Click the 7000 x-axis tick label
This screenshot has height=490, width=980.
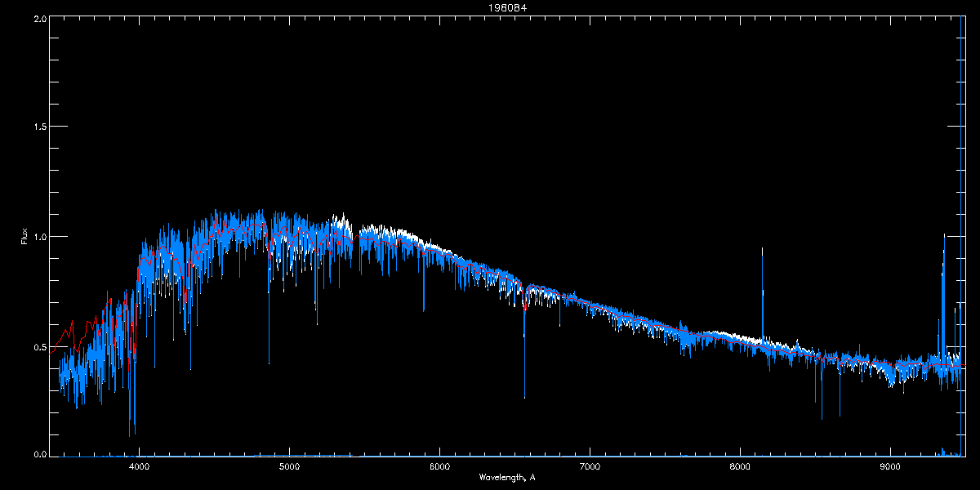590,466
